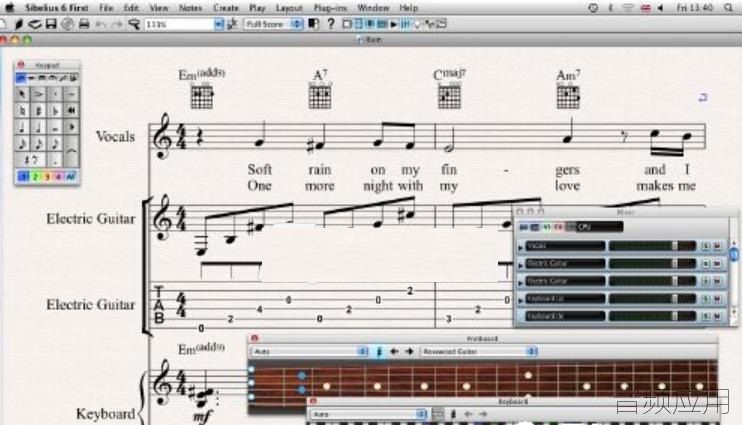
Task: Click the Fretboard size icon
Action: pyautogui.click(x=379, y=351)
